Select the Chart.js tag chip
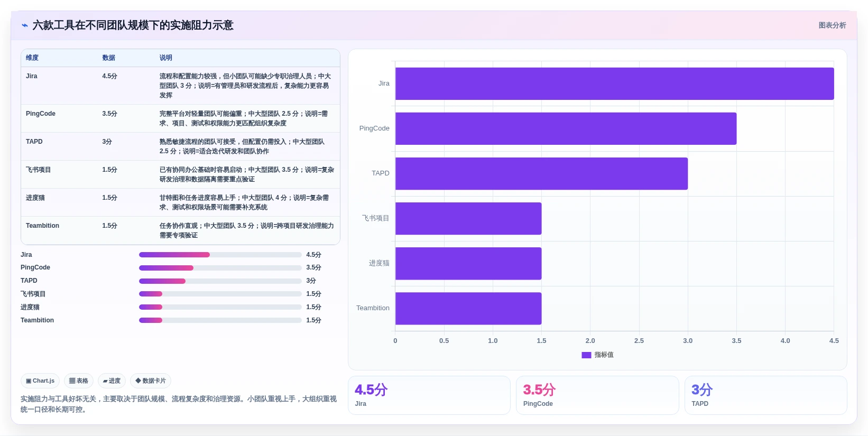 click(x=40, y=381)
